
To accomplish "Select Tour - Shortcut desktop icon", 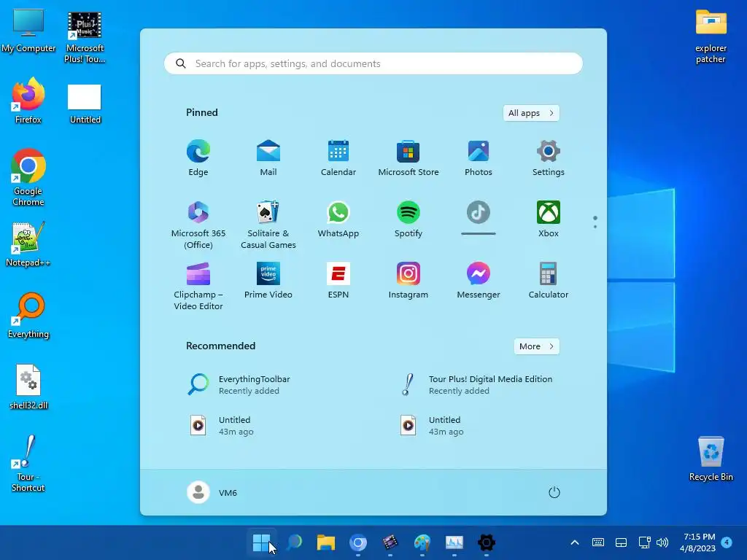I will [28, 463].
